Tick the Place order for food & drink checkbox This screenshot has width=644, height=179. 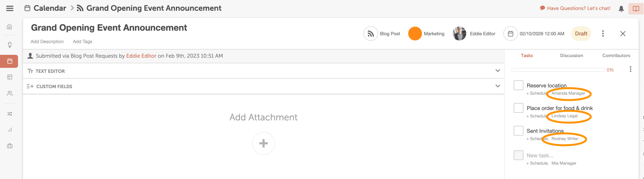pos(518,108)
